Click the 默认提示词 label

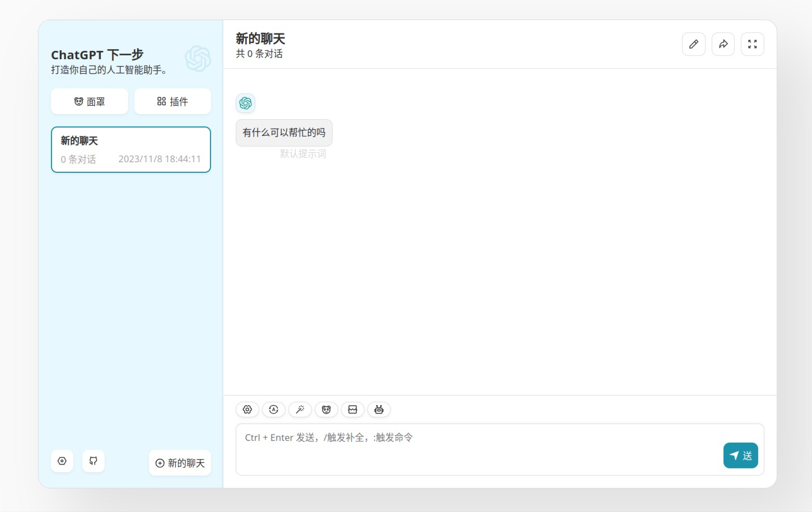click(x=303, y=153)
